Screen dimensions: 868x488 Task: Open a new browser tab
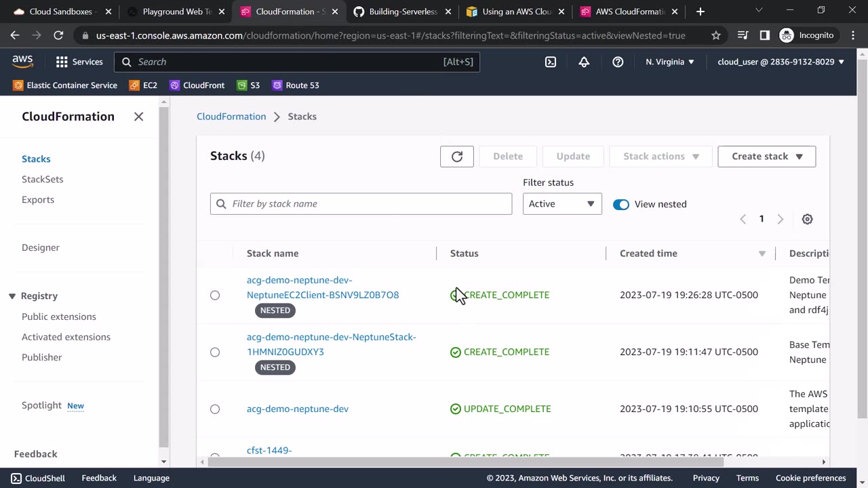(701, 12)
